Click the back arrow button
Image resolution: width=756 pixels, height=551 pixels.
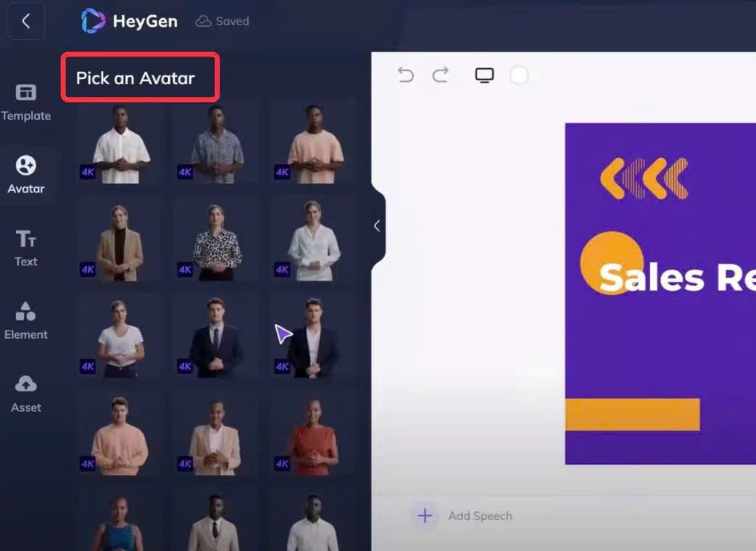click(26, 21)
